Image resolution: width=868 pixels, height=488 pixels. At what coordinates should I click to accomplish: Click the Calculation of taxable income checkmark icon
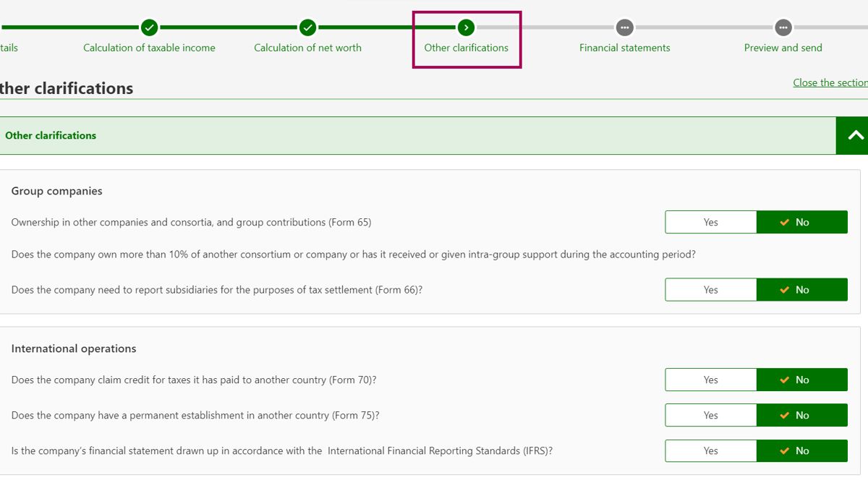(x=149, y=27)
